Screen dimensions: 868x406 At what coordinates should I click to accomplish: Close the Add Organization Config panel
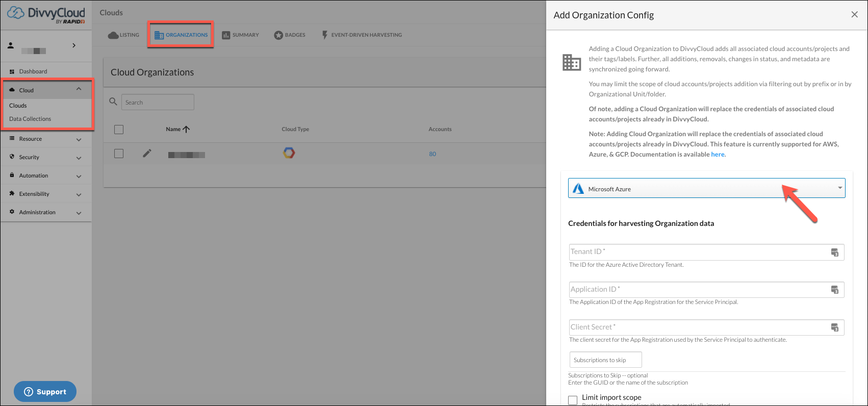point(855,14)
